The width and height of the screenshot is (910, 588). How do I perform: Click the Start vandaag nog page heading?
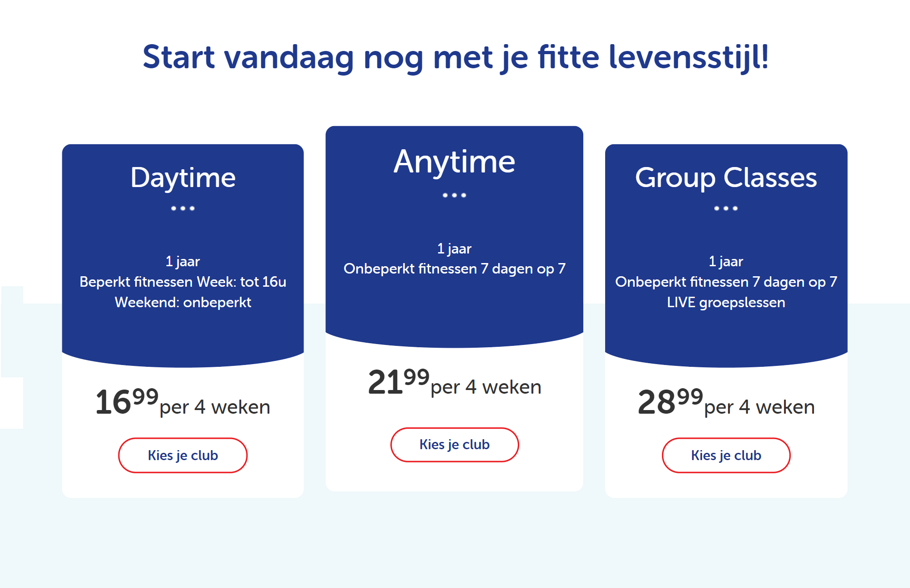point(455,58)
